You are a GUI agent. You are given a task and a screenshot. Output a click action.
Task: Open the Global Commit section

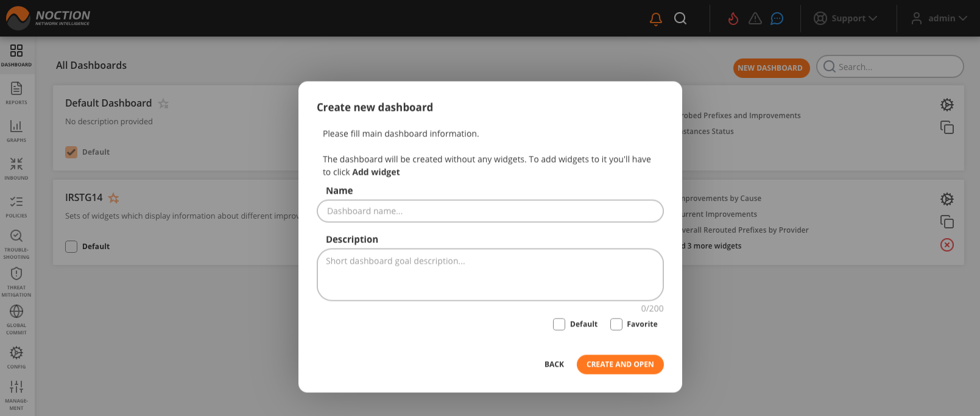coord(16,313)
